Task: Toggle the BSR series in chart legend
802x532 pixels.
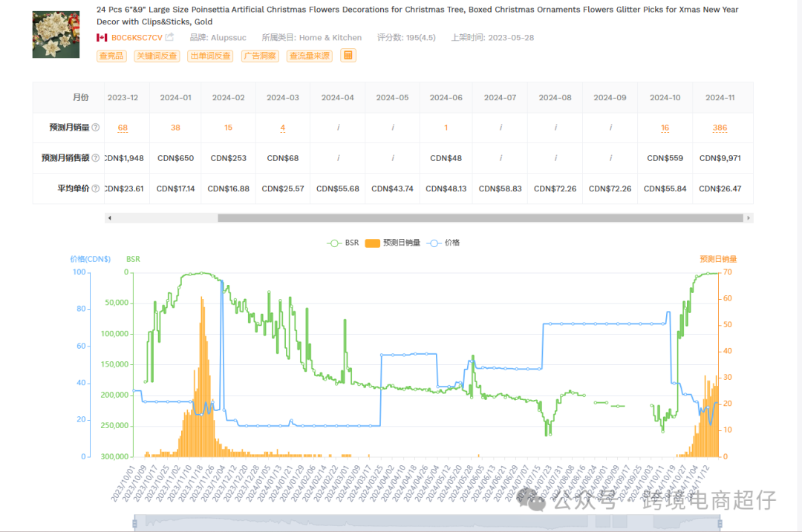Action: (344, 243)
